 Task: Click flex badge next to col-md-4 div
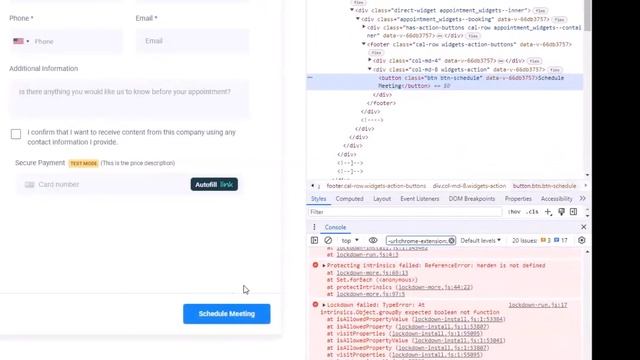pos(534,61)
